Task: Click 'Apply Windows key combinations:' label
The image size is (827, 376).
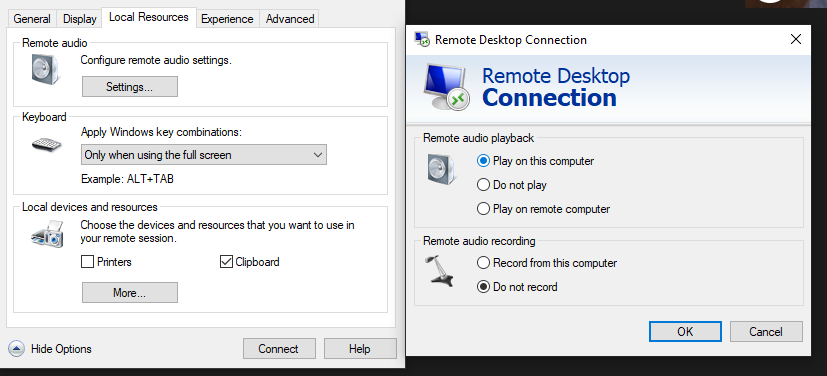Action: point(161,132)
